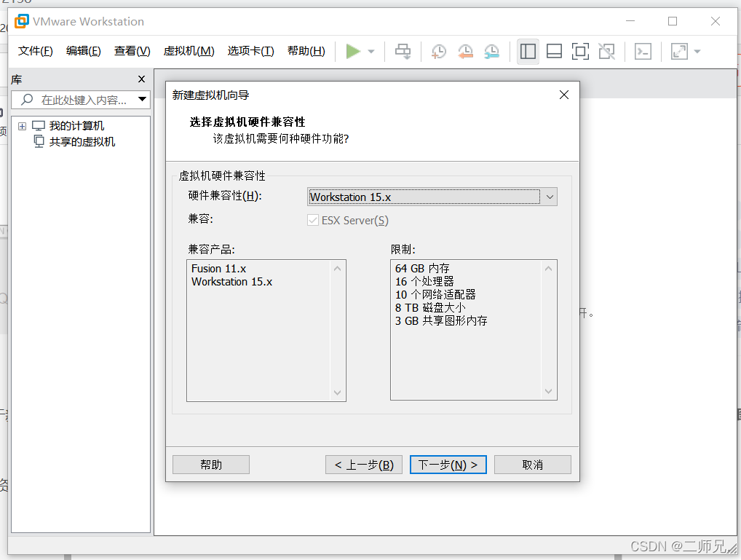Click the Revert Snapshot icon

pyautogui.click(x=466, y=51)
